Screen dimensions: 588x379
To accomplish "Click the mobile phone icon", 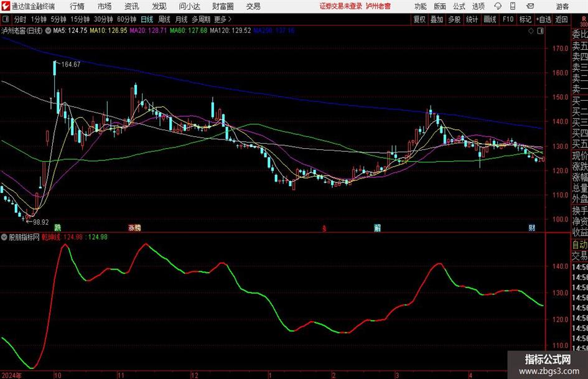I will [x=513, y=6].
